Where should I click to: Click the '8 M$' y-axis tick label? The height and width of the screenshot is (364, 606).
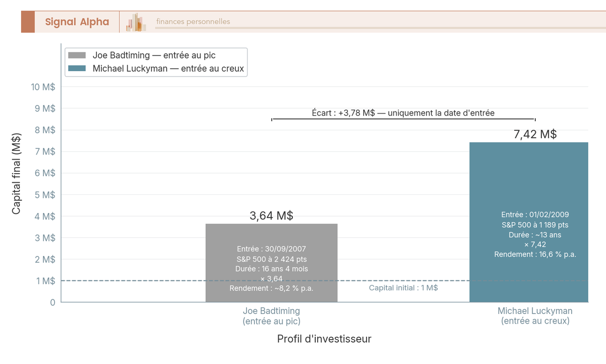pyautogui.click(x=45, y=130)
